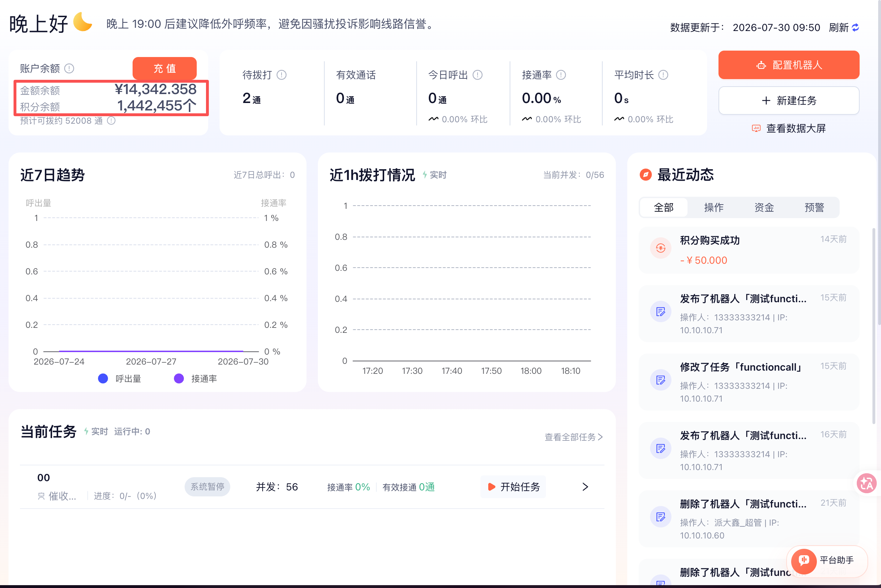Click the edit icon on the 16天前 published robot entry

click(660, 448)
